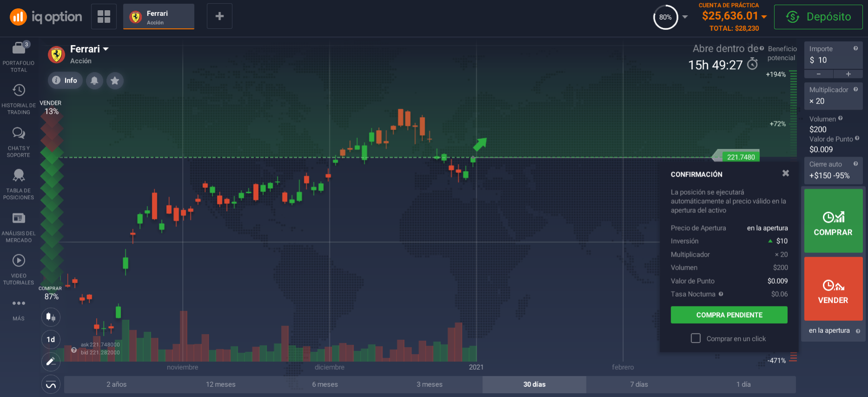Select the 12 meses timeframe
The width and height of the screenshot is (868, 397).
[x=221, y=384]
